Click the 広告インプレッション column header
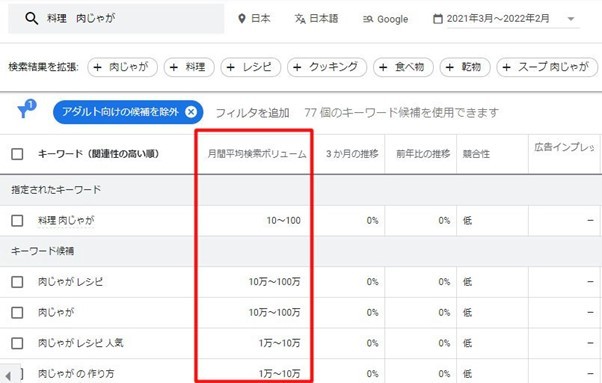The height and width of the screenshot is (383, 602). point(564,147)
